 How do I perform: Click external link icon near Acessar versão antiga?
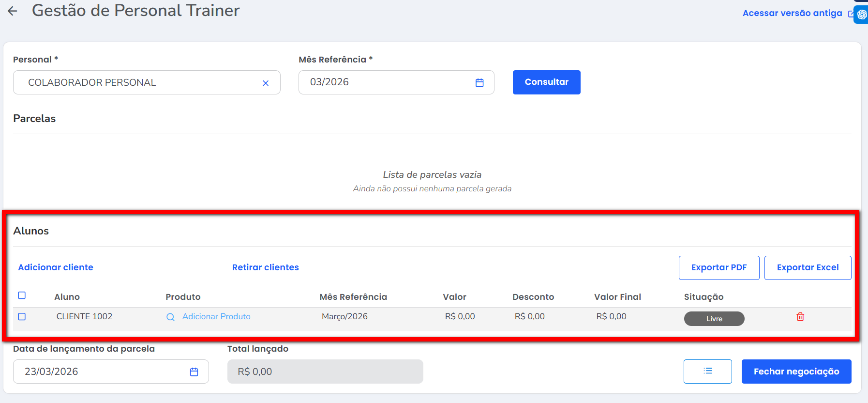(x=851, y=14)
